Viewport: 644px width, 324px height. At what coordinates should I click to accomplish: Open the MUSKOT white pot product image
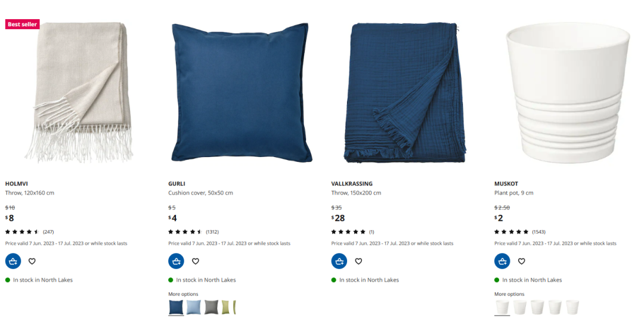pyautogui.click(x=568, y=92)
